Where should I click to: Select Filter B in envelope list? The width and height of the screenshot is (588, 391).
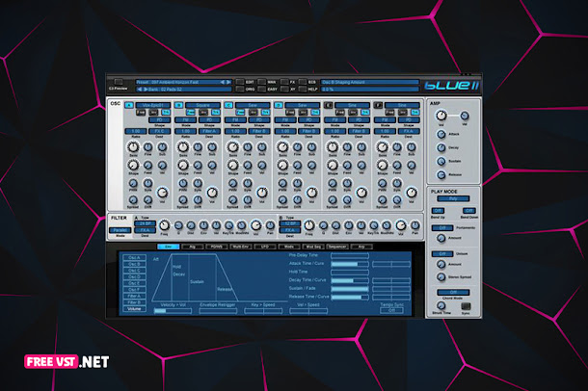coord(134,302)
